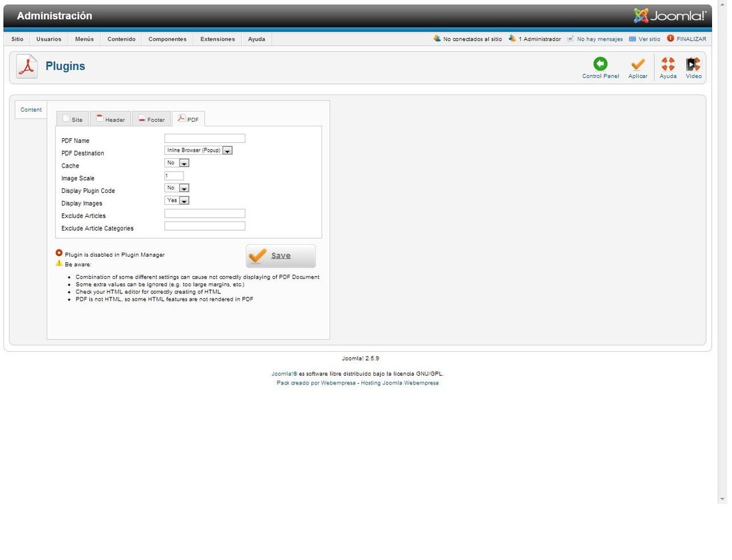
Task: Click the FINALIZAR logout icon
Action: pyautogui.click(x=670, y=39)
